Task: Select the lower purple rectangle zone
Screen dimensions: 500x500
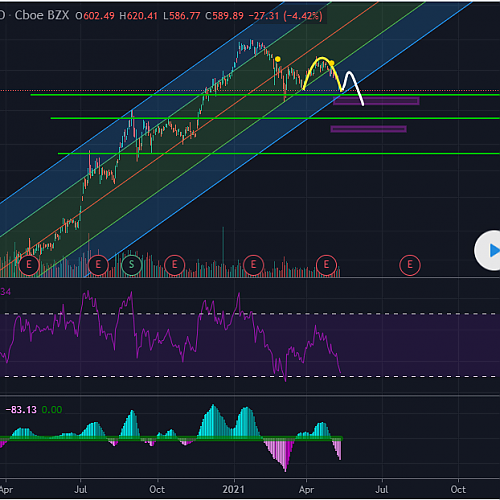Action: [368, 129]
